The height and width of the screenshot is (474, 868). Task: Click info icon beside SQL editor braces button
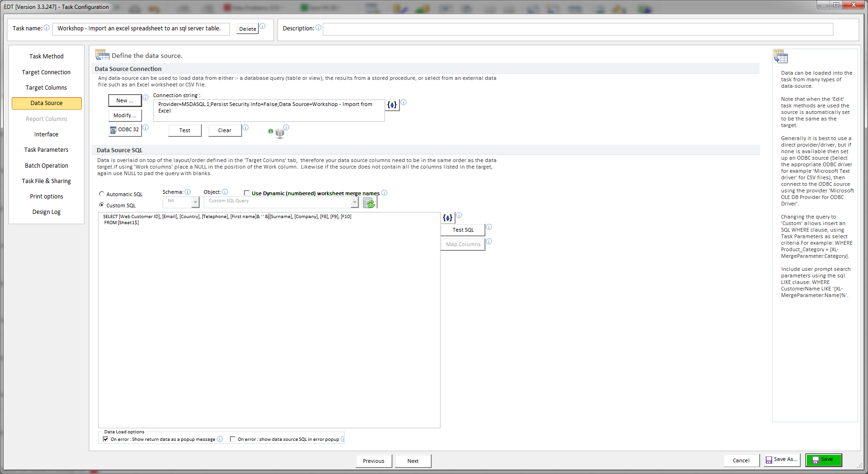pos(459,215)
